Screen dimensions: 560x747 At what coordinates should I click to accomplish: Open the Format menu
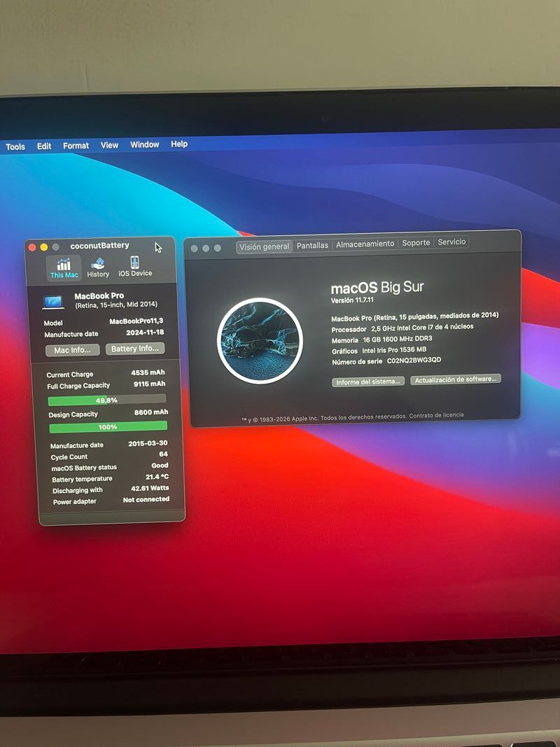tap(76, 146)
